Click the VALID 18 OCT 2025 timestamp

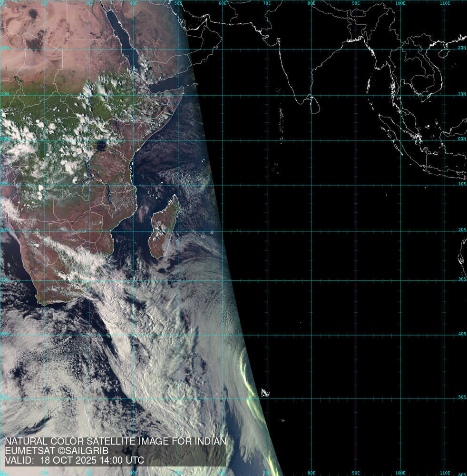74,460
